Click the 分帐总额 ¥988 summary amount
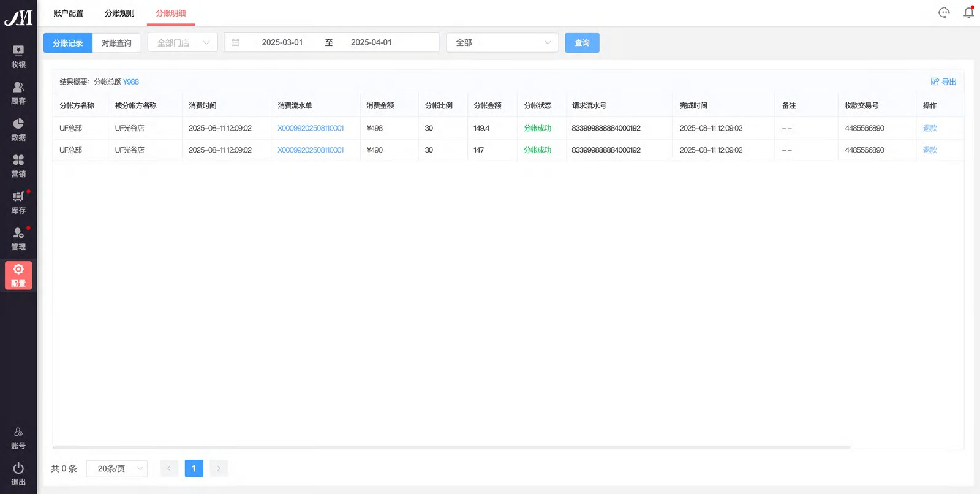This screenshot has height=494, width=980. click(131, 82)
